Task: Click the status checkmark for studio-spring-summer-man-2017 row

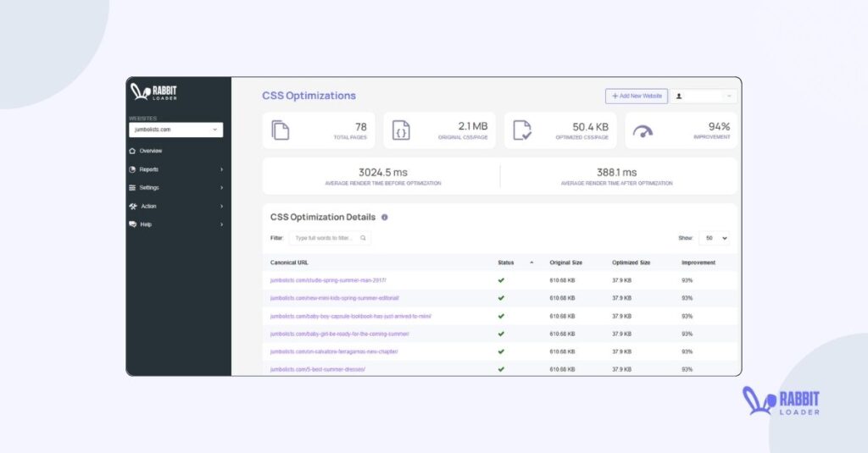Action: click(x=501, y=280)
